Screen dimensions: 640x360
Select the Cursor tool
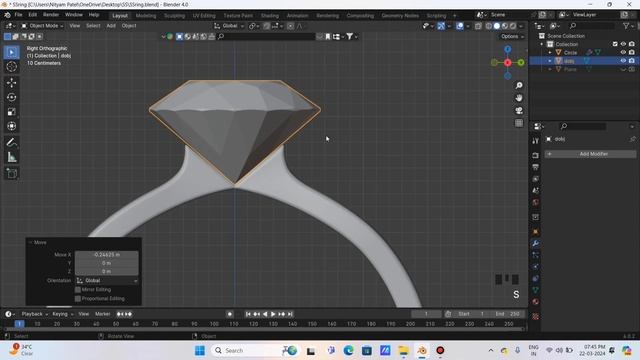point(11,67)
